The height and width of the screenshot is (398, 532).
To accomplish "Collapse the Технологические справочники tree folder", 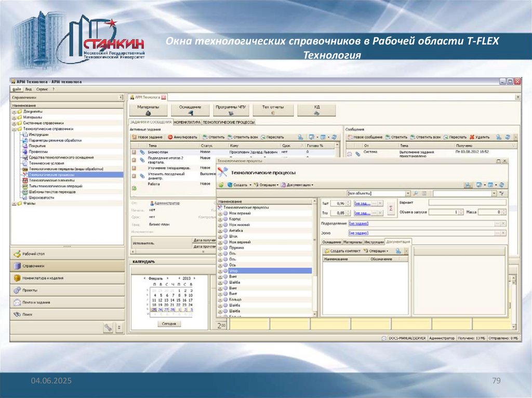I will pos(14,129).
